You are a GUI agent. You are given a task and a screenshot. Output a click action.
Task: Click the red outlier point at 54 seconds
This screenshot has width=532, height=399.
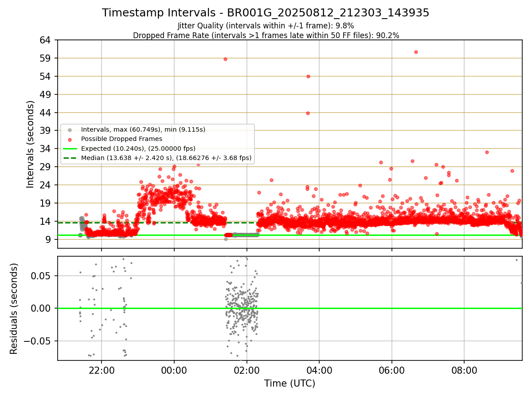point(308,76)
